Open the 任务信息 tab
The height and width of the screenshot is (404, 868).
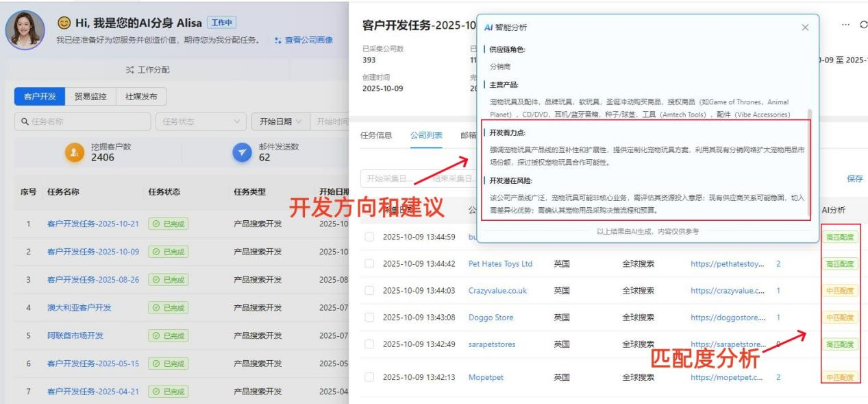[x=377, y=135]
